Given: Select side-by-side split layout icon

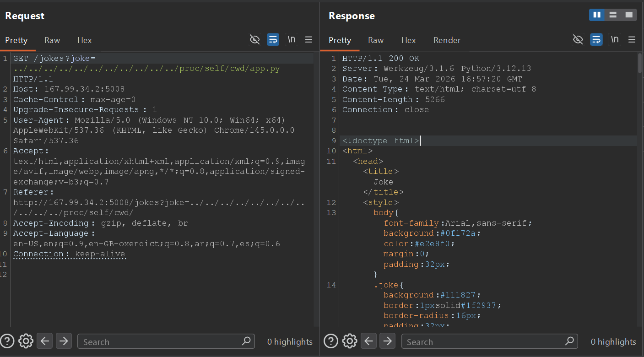Looking at the screenshot, I should point(597,15).
